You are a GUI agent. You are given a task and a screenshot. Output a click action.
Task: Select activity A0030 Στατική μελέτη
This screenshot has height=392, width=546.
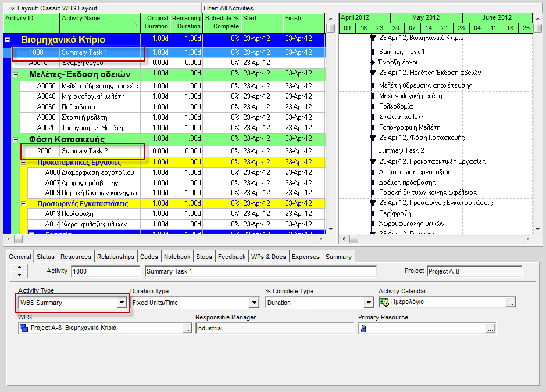[x=172, y=117]
